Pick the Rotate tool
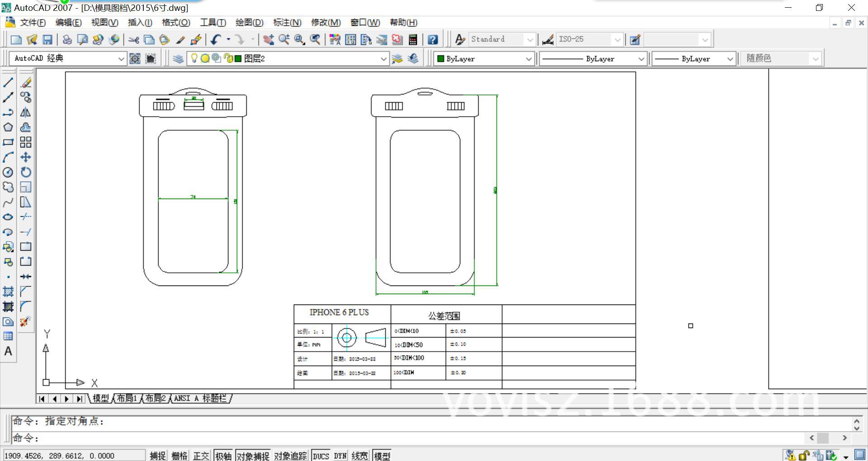Screen dimensions: 868x461 (26, 172)
